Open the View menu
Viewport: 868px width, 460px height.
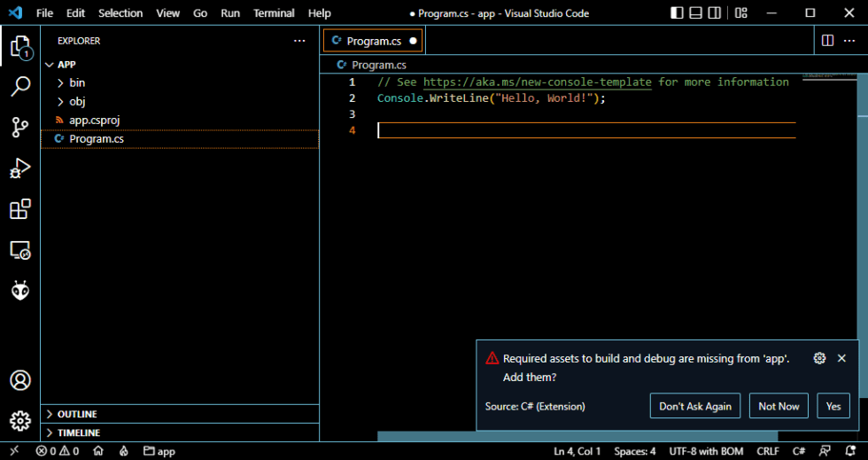(167, 12)
